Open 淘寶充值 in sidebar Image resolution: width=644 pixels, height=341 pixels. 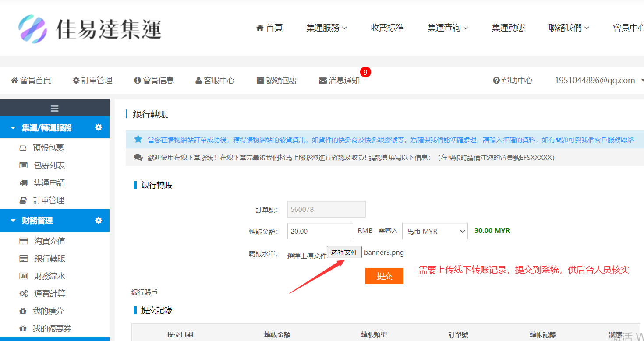pyautogui.click(x=50, y=241)
